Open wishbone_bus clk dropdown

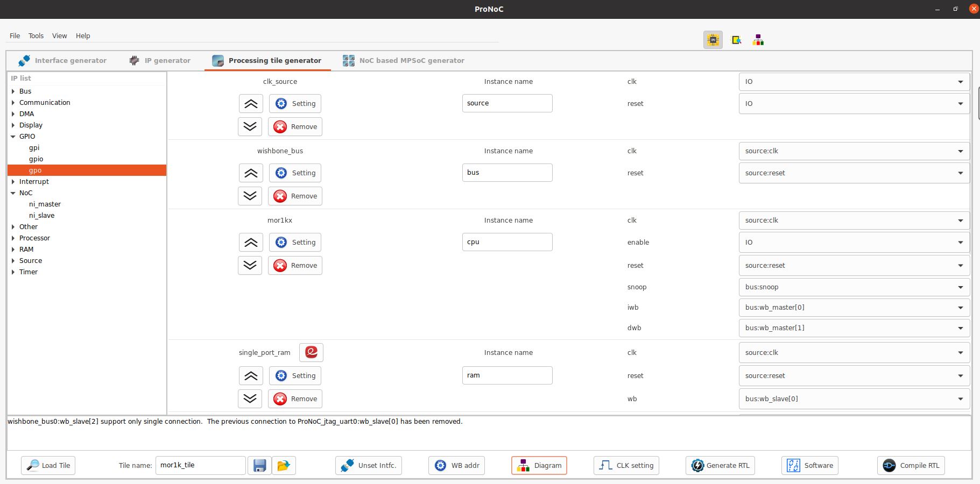tap(854, 151)
